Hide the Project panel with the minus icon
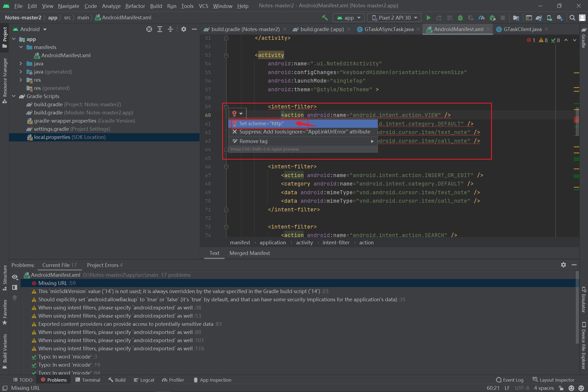The image size is (588, 392). click(194, 29)
